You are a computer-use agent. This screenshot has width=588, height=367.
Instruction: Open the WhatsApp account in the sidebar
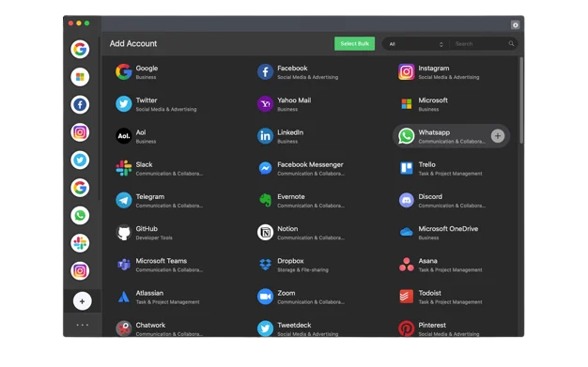click(80, 216)
